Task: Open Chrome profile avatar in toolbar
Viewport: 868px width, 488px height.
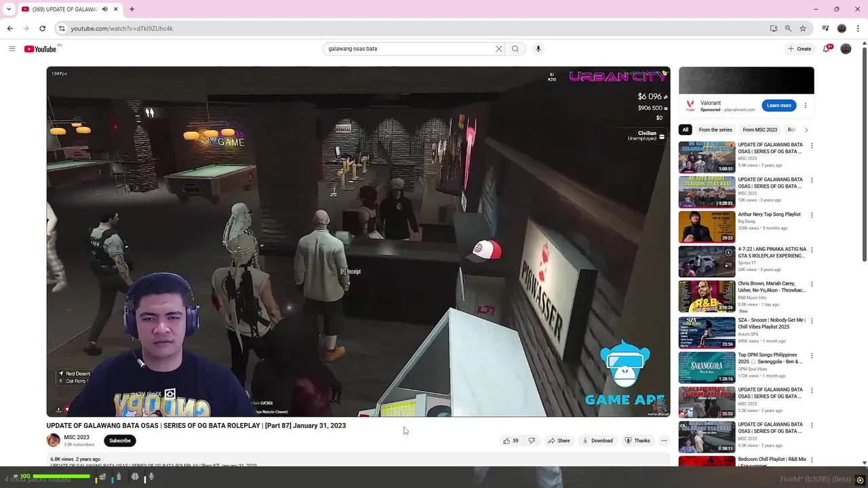Action: tap(842, 28)
